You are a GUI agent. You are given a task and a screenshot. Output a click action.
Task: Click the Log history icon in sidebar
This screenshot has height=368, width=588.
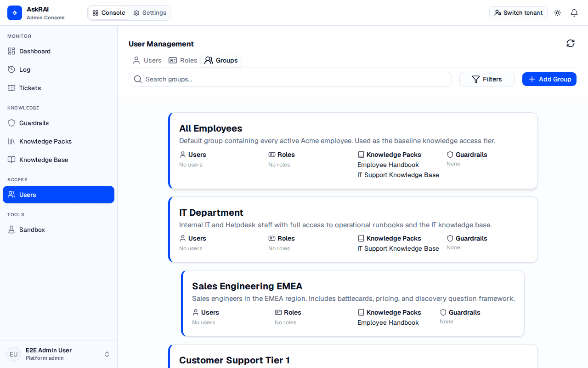11,69
